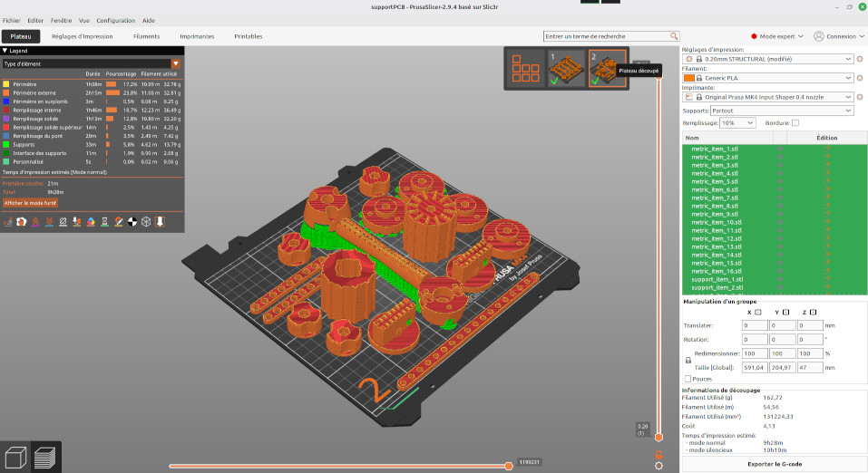The height and width of the screenshot is (473, 868).
Task: Switch to Imprimantes tab
Action: point(197,36)
